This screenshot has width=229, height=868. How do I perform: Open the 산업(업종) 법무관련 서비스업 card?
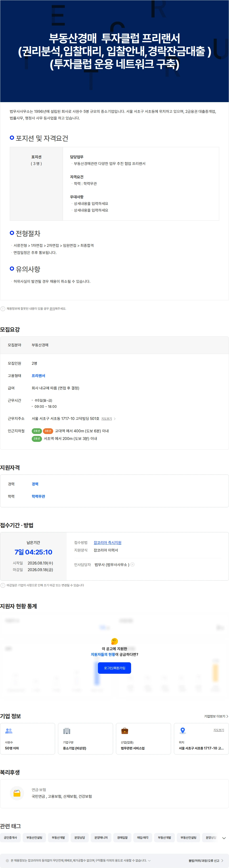pos(144,738)
